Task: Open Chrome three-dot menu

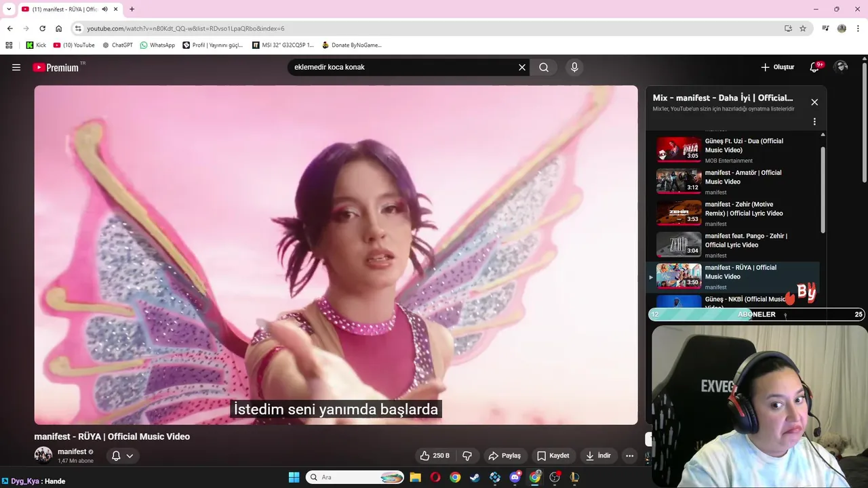Action: click(859, 28)
